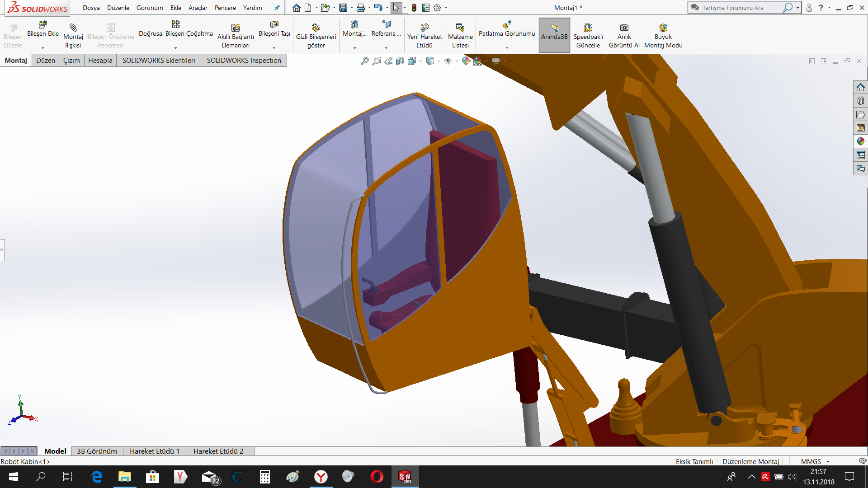Click Apply Scene icon
Image resolution: width=868 pixels, height=488 pixels.
(478, 61)
